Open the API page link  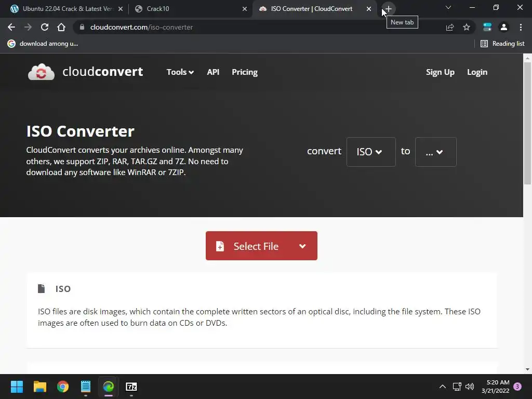coord(213,72)
